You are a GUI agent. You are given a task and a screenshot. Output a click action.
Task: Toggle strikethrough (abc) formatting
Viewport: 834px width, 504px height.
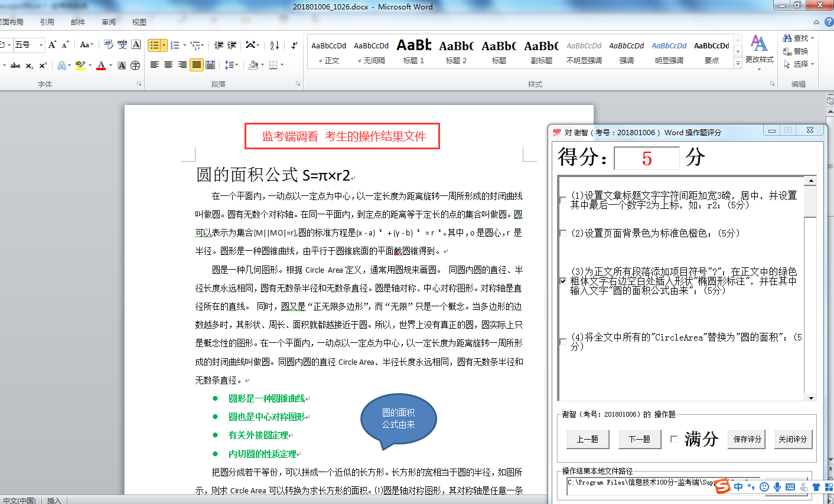pos(16,66)
